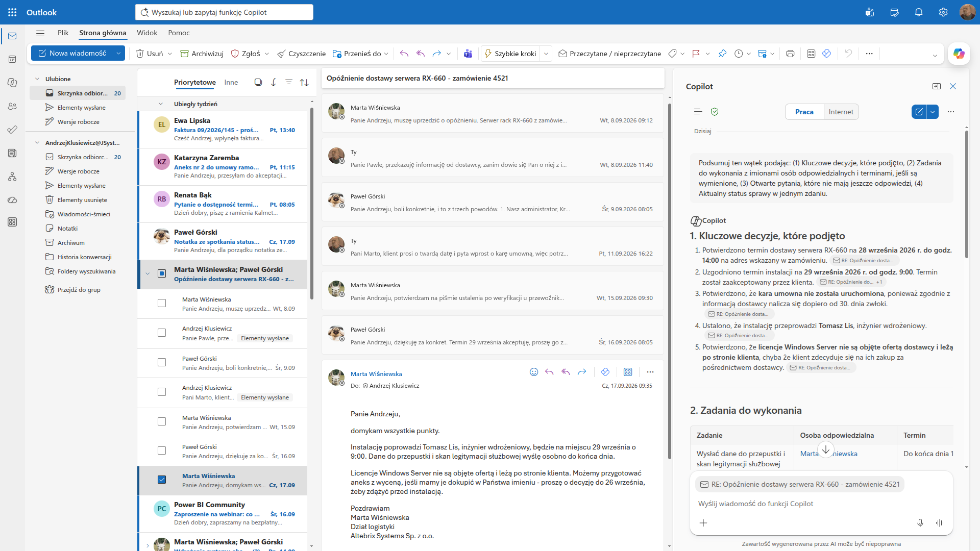This screenshot has height=551, width=980.
Task: Click the Copilot logo button in ribbon
Action: click(x=959, y=54)
